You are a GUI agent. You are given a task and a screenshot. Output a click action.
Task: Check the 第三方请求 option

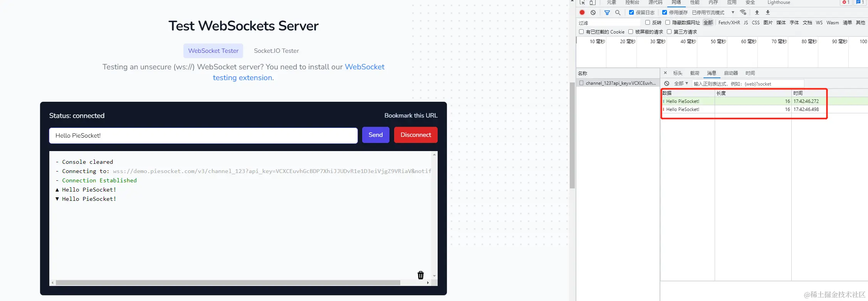pyautogui.click(x=669, y=32)
